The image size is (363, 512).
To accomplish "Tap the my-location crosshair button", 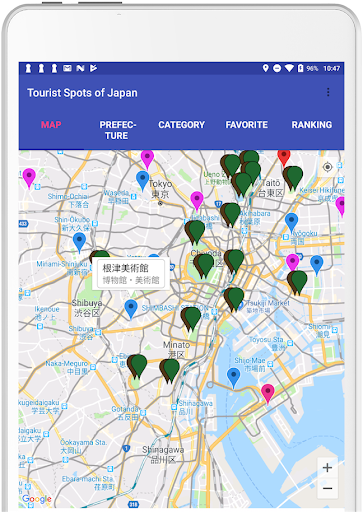I will point(328,167).
